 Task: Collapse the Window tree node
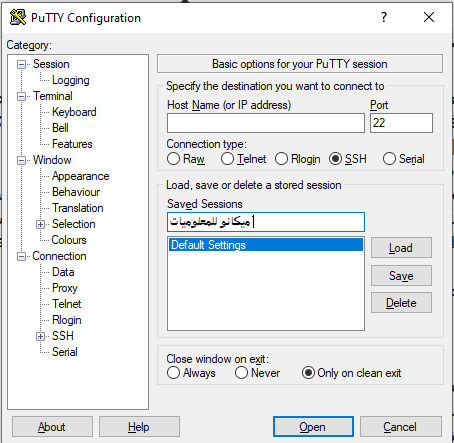[x=21, y=160]
